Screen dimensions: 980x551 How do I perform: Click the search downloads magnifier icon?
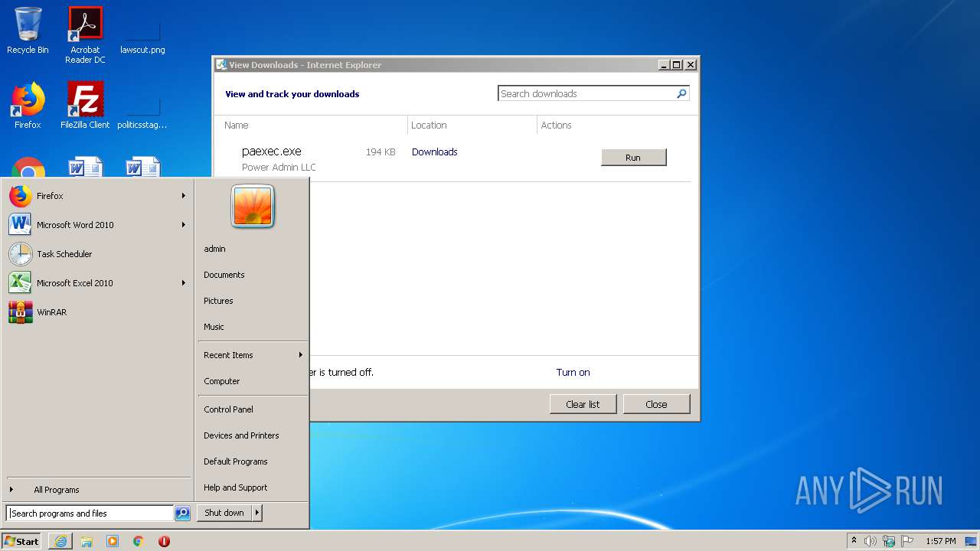pyautogui.click(x=681, y=93)
